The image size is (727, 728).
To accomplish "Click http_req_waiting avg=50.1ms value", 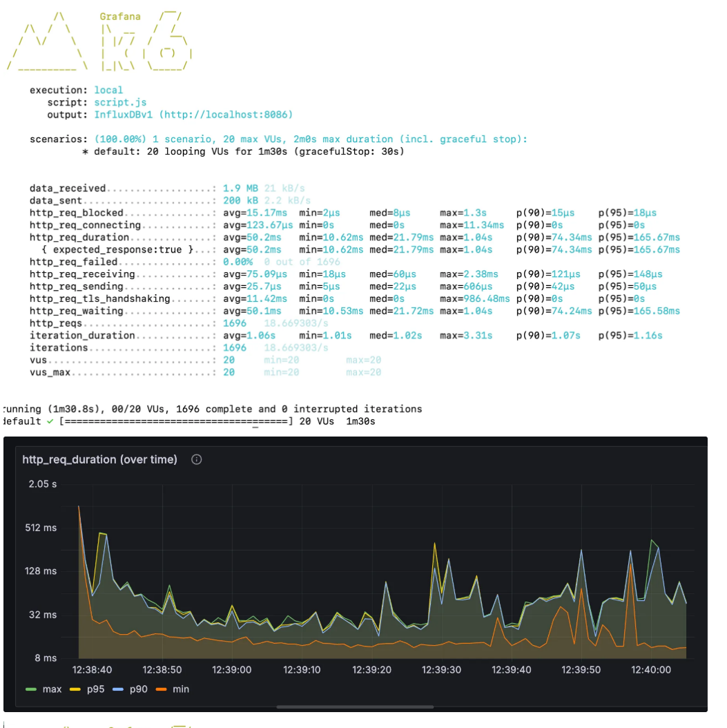I will [252, 311].
